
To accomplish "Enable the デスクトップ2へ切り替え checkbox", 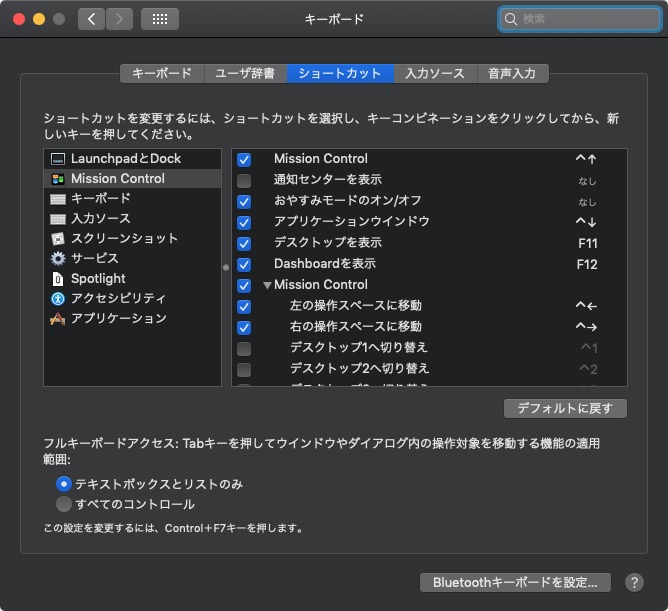I will (244, 369).
